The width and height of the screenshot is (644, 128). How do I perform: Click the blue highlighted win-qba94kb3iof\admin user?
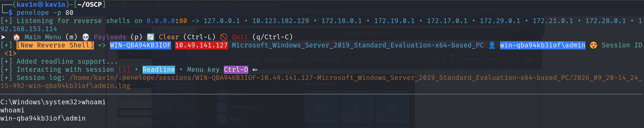(x=543, y=45)
